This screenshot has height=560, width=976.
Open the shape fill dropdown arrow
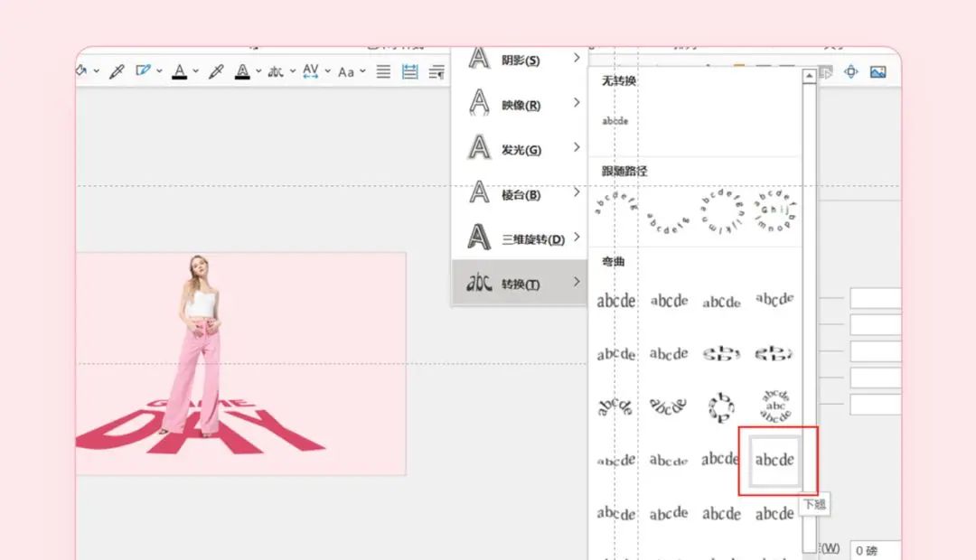click(97, 71)
